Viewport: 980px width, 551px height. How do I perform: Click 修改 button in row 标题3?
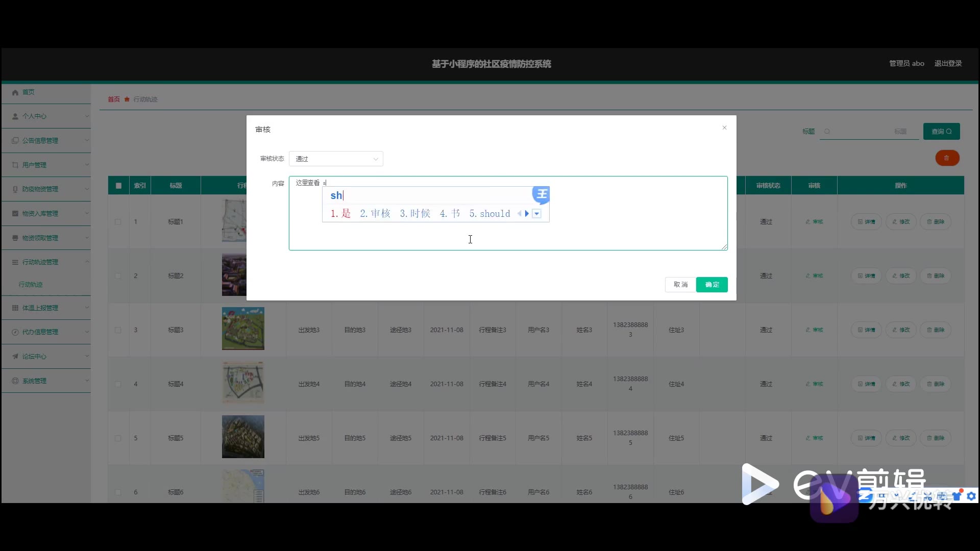point(901,330)
